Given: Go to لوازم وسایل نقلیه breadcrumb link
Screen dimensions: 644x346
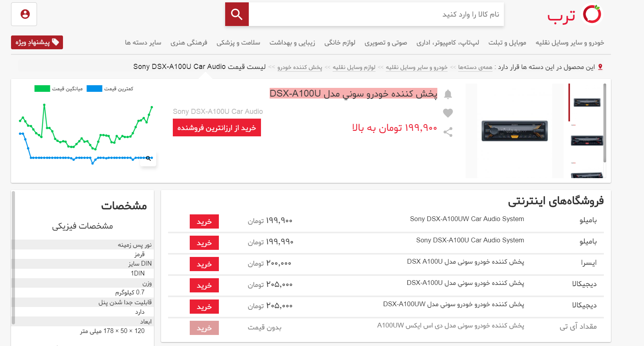Looking at the screenshot, I should pyautogui.click(x=354, y=67).
